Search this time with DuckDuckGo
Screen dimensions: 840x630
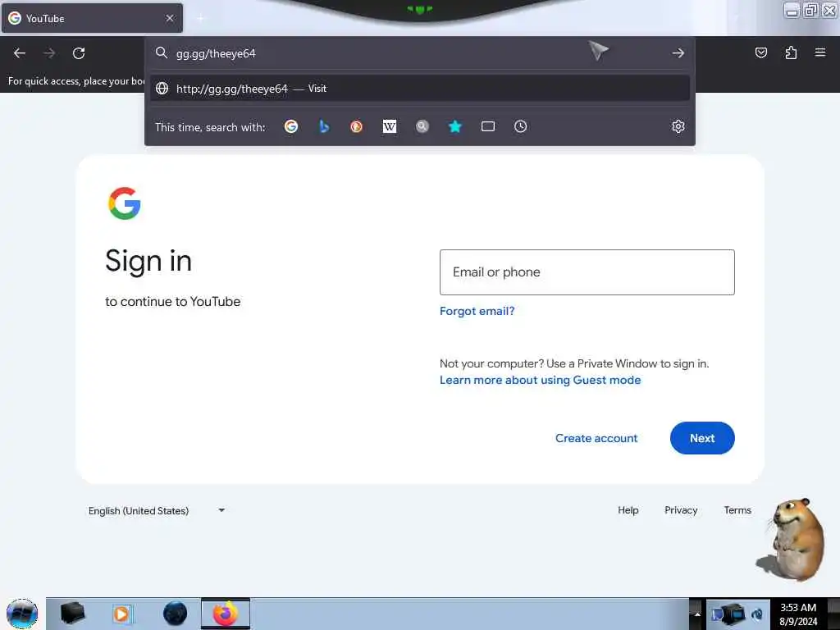(x=356, y=126)
